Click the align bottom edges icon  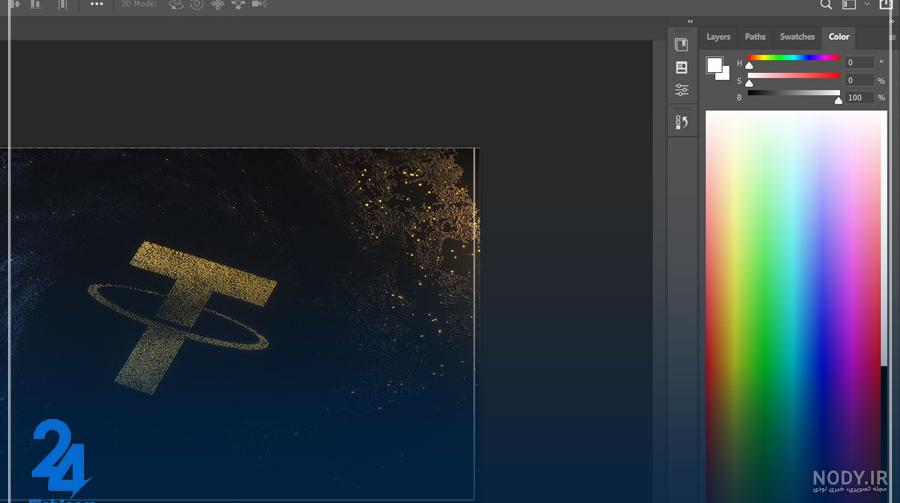coord(36,4)
